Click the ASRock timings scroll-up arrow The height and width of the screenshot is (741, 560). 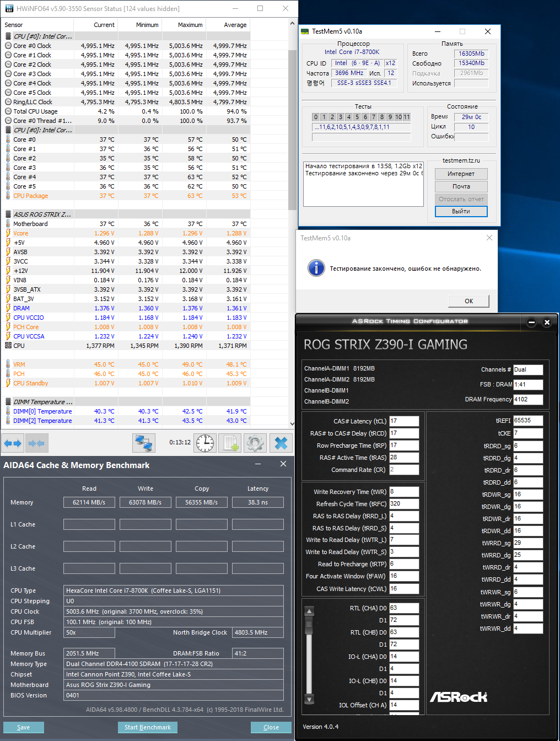click(x=309, y=611)
